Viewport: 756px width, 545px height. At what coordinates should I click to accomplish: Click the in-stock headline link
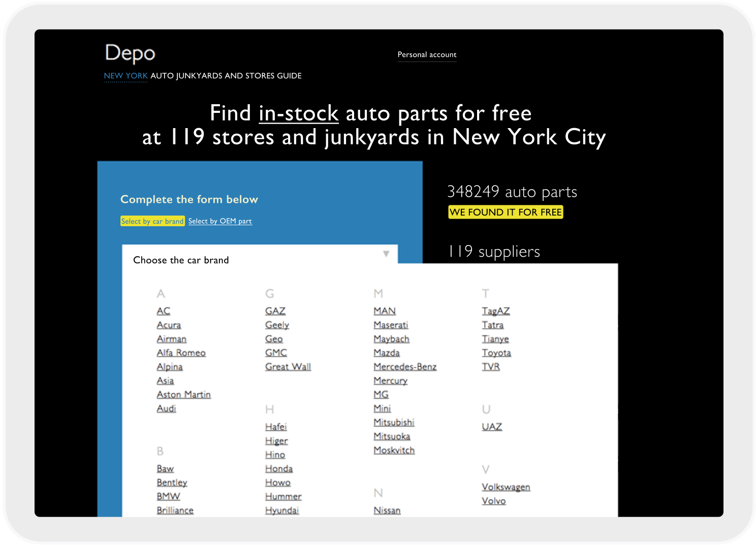coord(298,113)
